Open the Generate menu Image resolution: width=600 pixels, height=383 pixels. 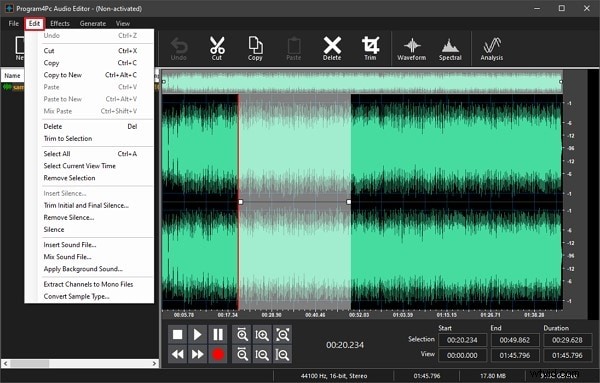(93, 23)
